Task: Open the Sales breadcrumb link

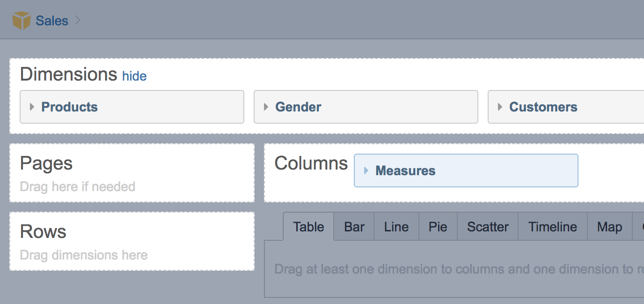Action: [51, 21]
